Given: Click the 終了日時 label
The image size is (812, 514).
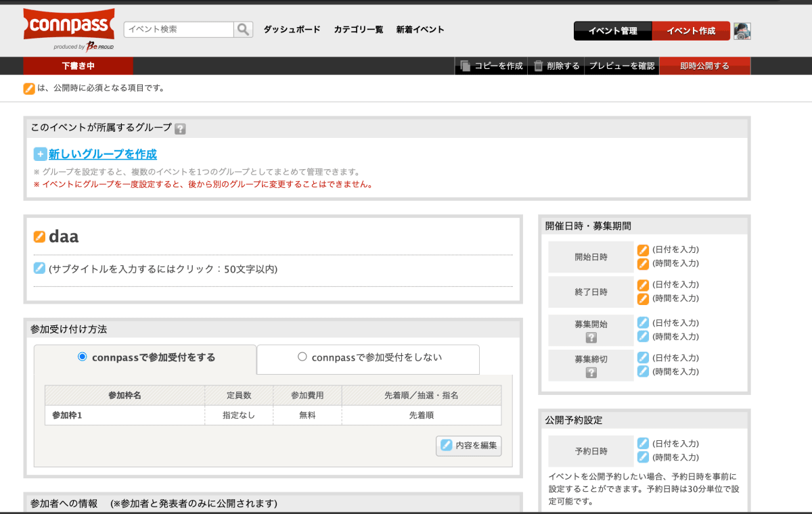Looking at the screenshot, I should click(591, 292).
